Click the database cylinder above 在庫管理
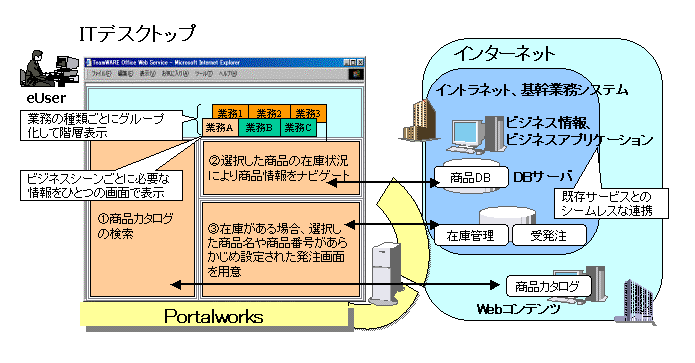The image size is (695, 363). 508,215
